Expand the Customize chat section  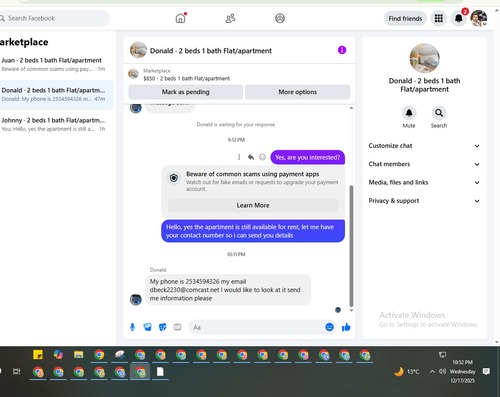coord(424,146)
